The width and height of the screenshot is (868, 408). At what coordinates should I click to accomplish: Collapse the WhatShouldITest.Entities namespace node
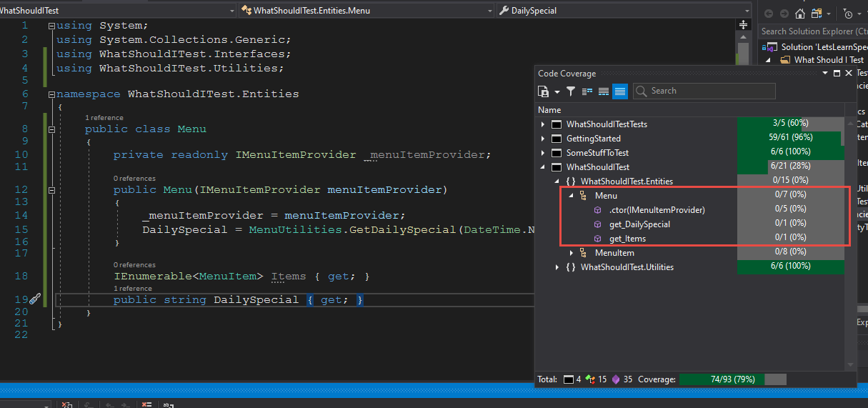click(x=558, y=181)
